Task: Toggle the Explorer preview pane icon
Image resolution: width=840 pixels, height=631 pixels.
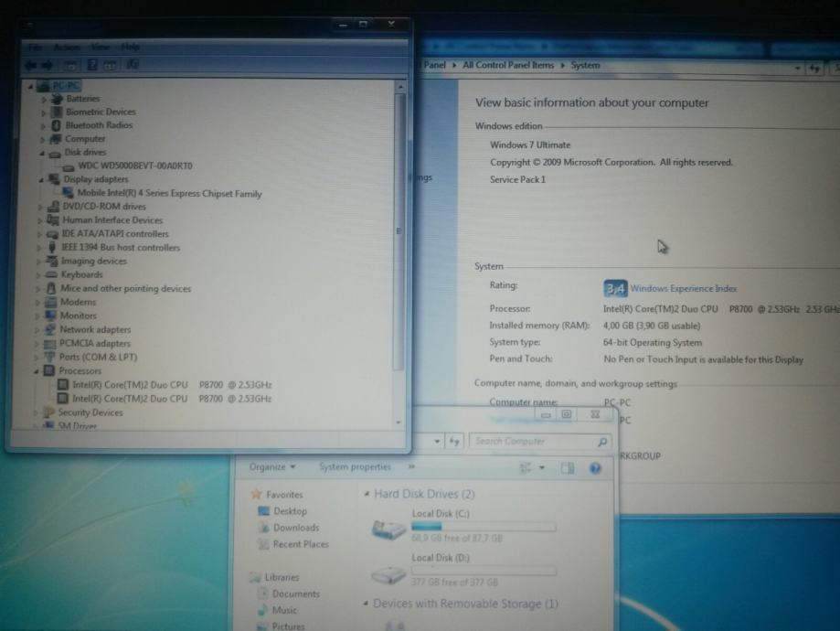Action: coord(568,468)
